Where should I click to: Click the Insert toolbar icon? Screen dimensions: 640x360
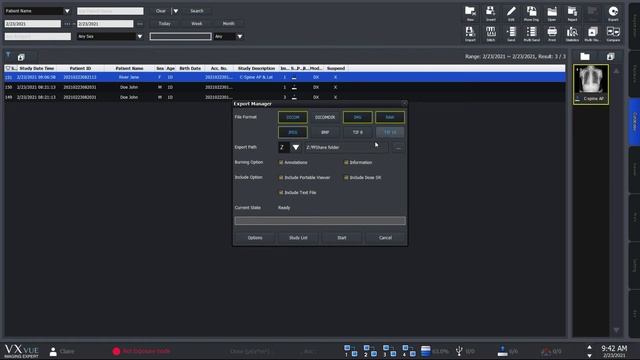coord(491,13)
